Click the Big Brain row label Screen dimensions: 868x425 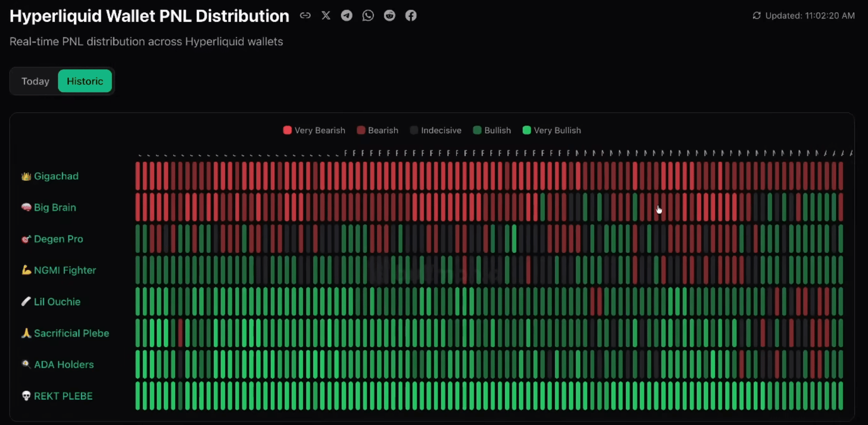click(x=55, y=207)
